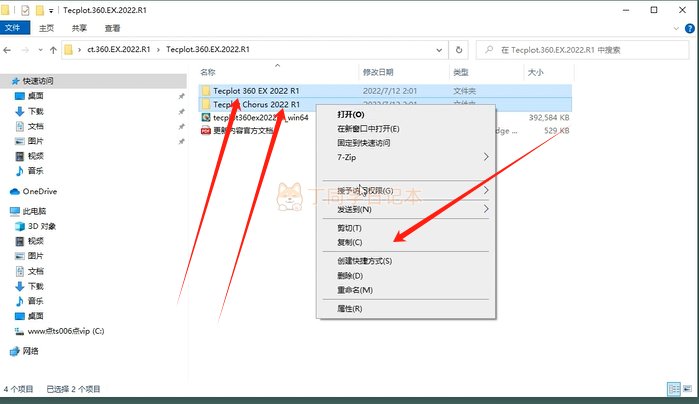Select the tecplot360ex2022 win64 installer file
The width and height of the screenshot is (699, 404).
coord(260,118)
